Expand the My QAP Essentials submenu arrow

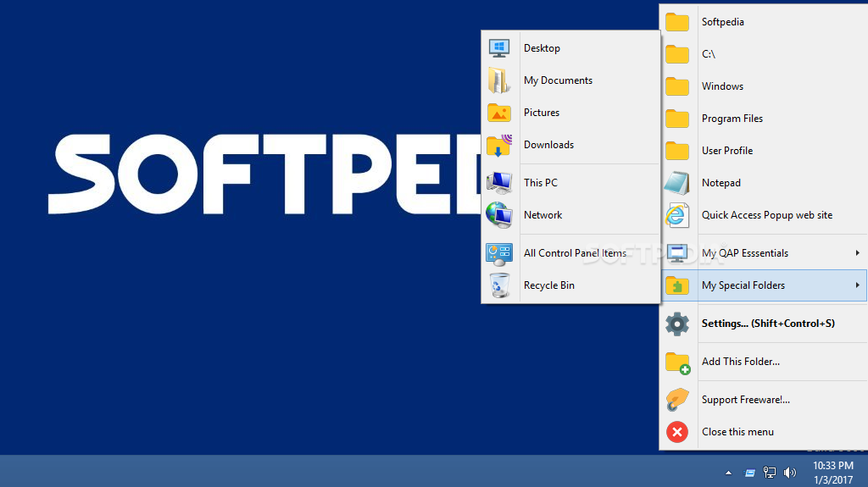(x=858, y=253)
